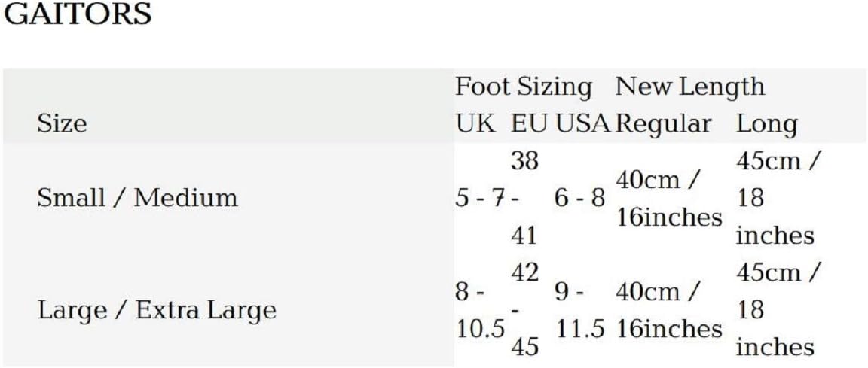Click Large/Extra Large long 45cm / 18 inches cell
The image size is (868, 368).
tap(778, 311)
